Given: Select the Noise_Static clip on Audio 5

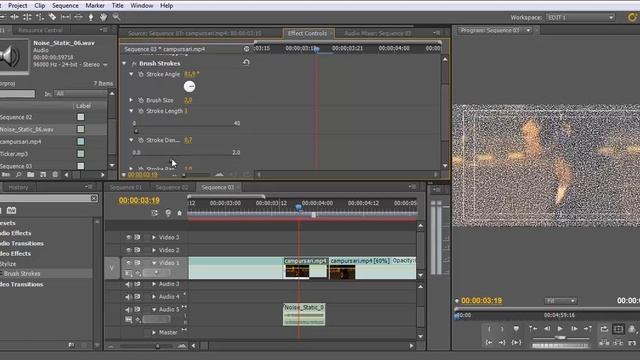Looking at the screenshot, I should (304, 315).
